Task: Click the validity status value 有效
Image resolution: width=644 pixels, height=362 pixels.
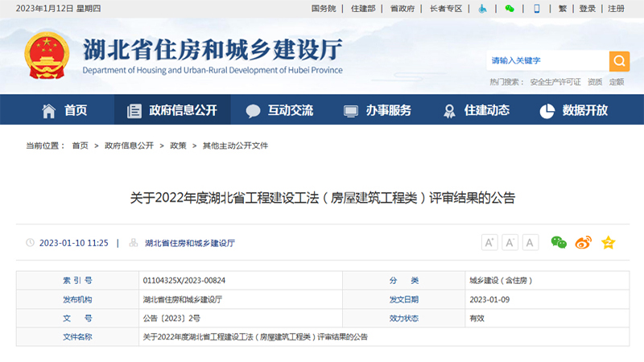Action: point(477,318)
